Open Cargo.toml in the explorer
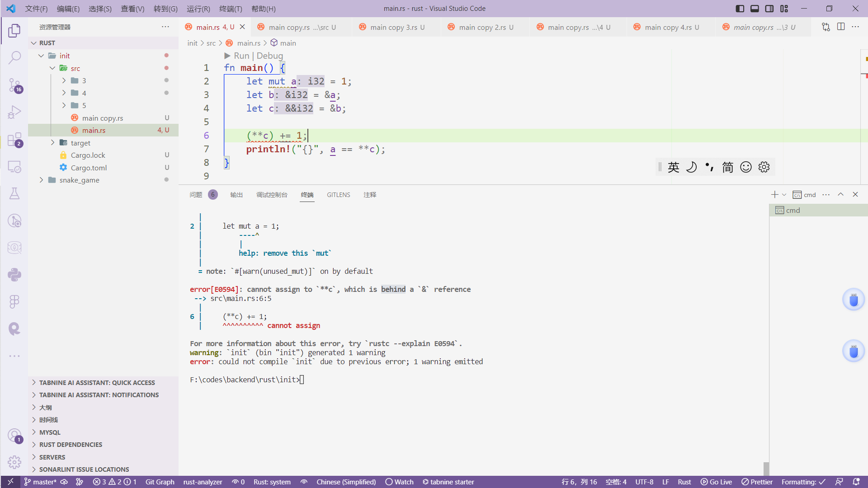The height and width of the screenshot is (488, 868). tap(89, 168)
